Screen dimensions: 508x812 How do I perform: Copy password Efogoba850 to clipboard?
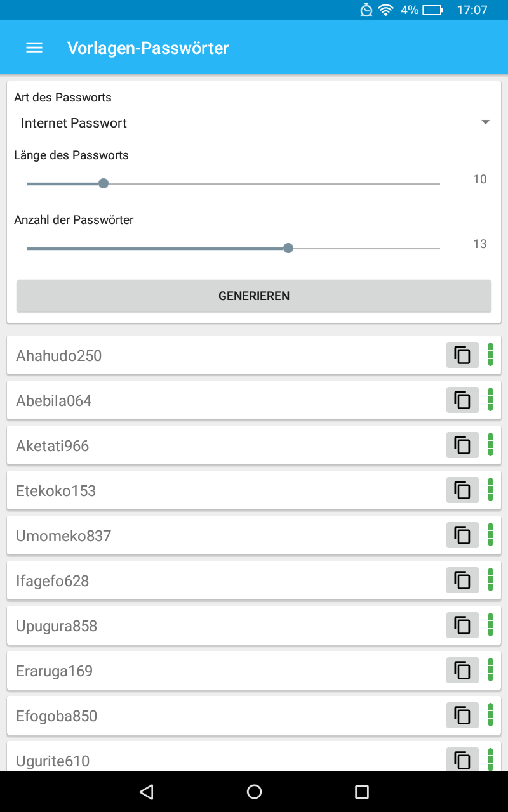coord(462,715)
